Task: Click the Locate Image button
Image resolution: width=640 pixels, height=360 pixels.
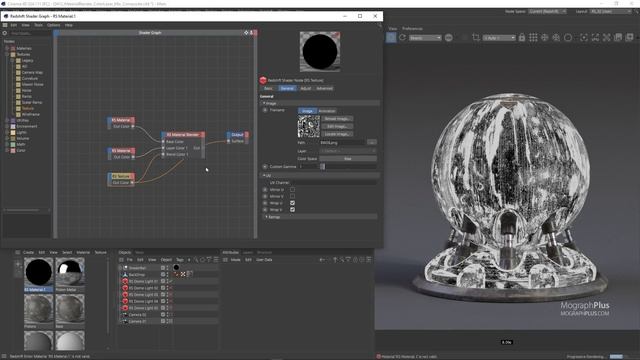Action: click(x=337, y=134)
